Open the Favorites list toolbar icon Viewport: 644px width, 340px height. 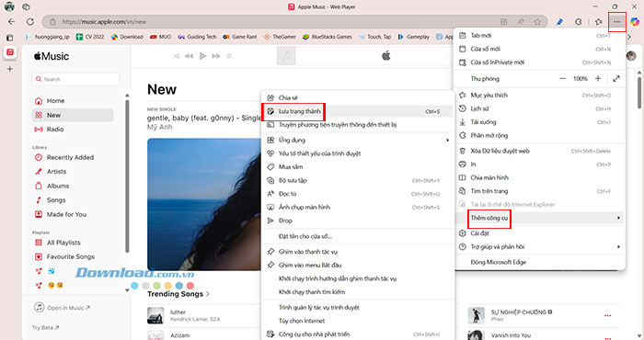[x=598, y=22]
